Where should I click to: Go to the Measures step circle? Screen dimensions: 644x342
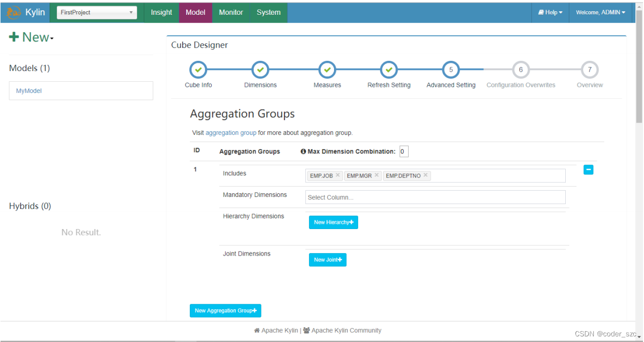coord(327,70)
